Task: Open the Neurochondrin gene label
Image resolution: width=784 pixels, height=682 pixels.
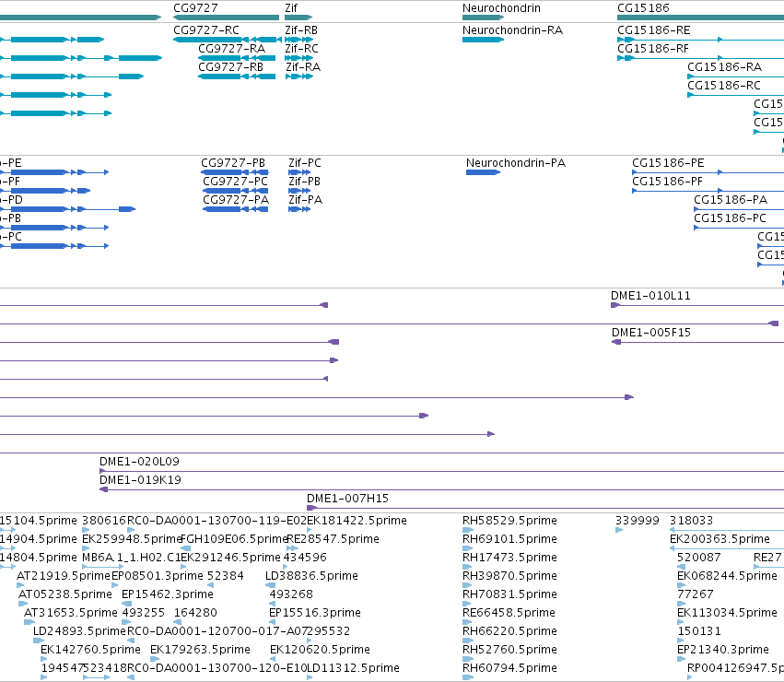Action: 501,8
